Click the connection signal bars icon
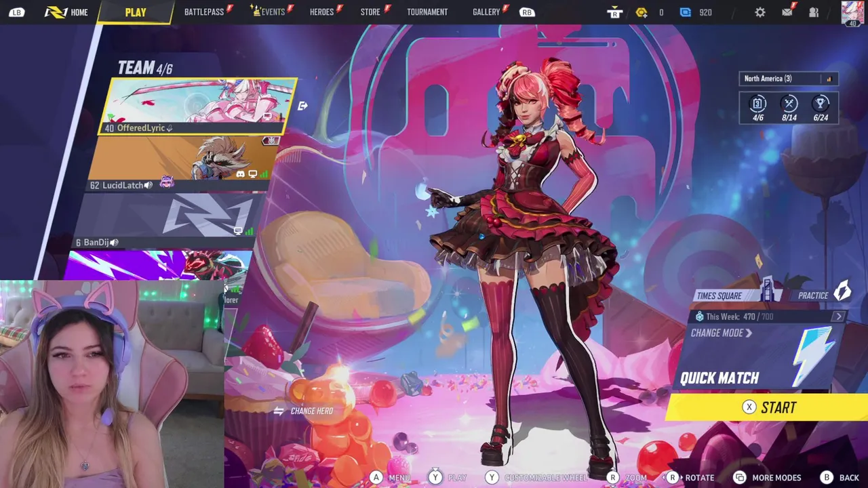The width and height of the screenshot is (868, 488). pyautogui.click(x=829, y=79)
